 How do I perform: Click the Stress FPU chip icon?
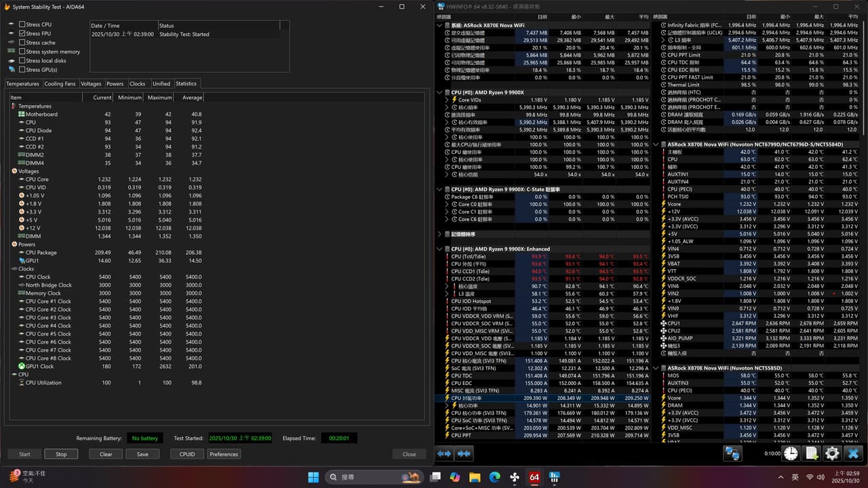pos(12,33)
